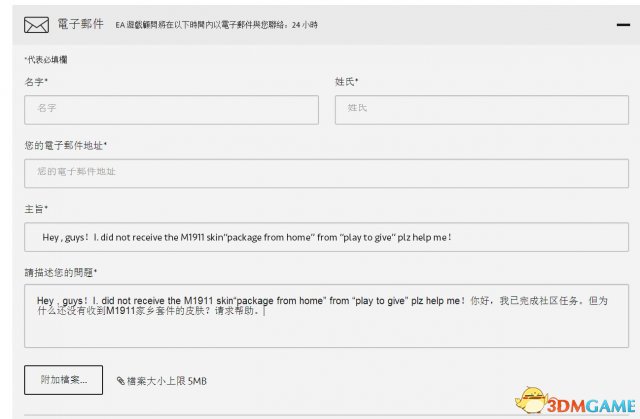Focus the 您的電子郵件地址 email address field

pos(326,173)
